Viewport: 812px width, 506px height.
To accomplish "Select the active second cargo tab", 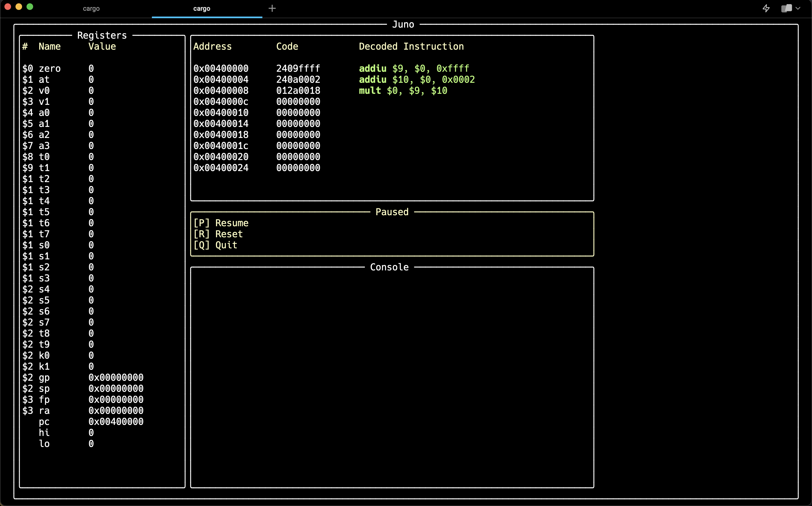I will pos(202,9).
